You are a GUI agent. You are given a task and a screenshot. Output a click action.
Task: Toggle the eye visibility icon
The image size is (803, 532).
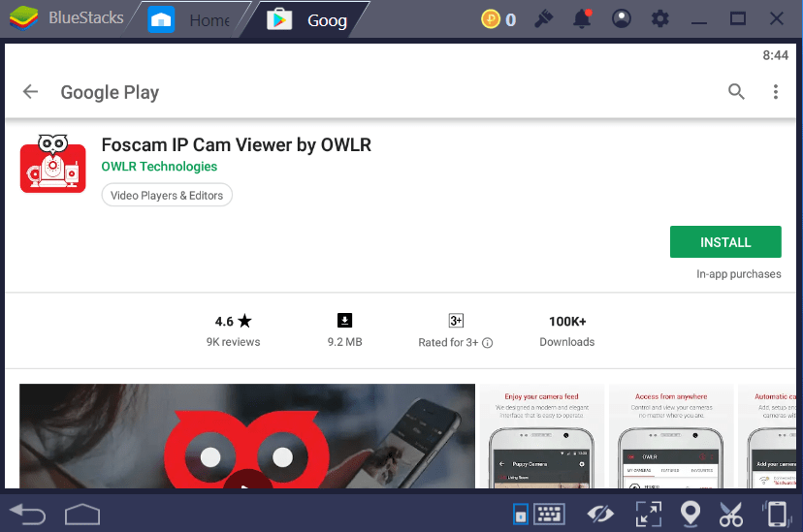601,514
